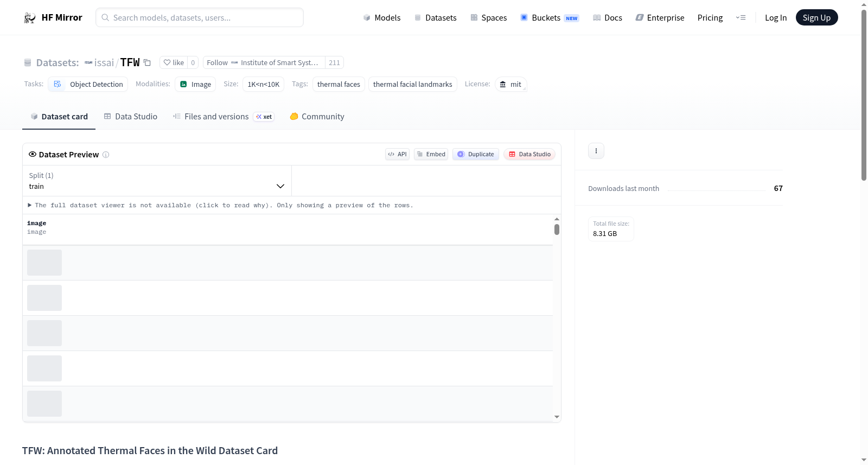The image size is (868, 465).
Task: Open the Pricing page link
Action: [710, 17]
